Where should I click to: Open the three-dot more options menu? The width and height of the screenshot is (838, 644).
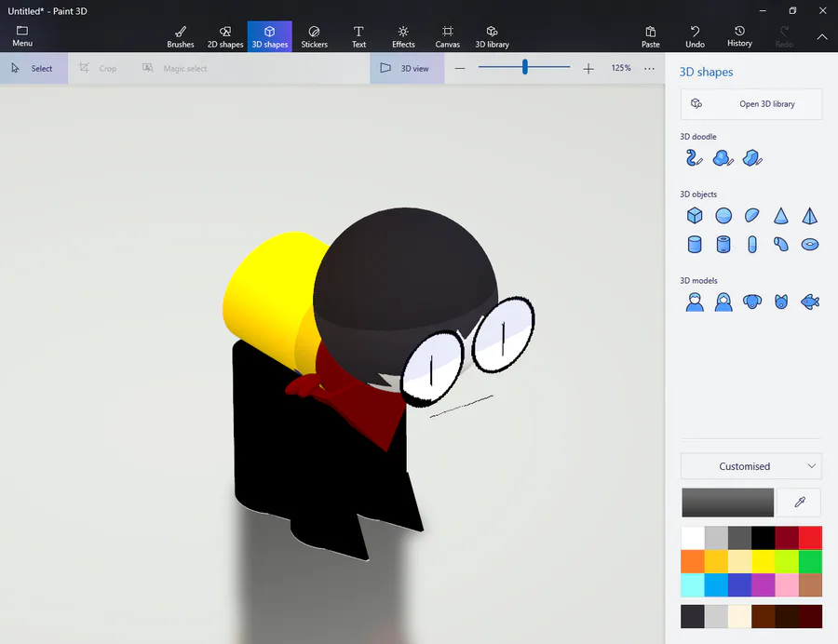tap(649, 68)
